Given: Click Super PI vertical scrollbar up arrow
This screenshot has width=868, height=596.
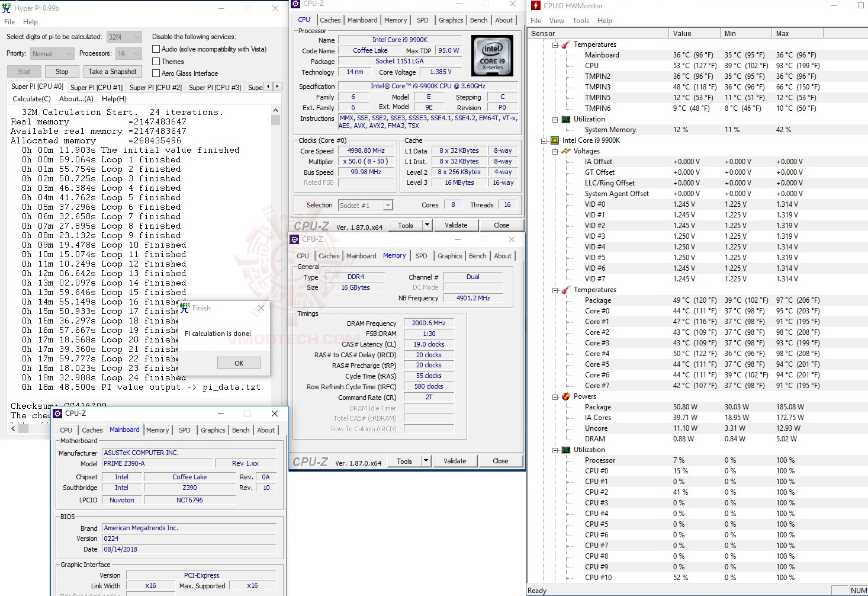Looking at the screenshot, I should pos(275,111).
